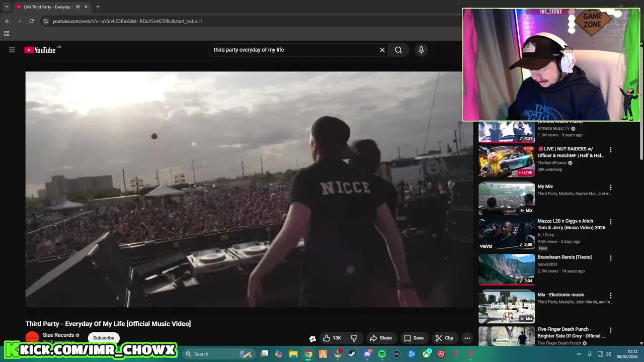
Task: Close the Third Party YouTube tab
Action: [86, 7]
